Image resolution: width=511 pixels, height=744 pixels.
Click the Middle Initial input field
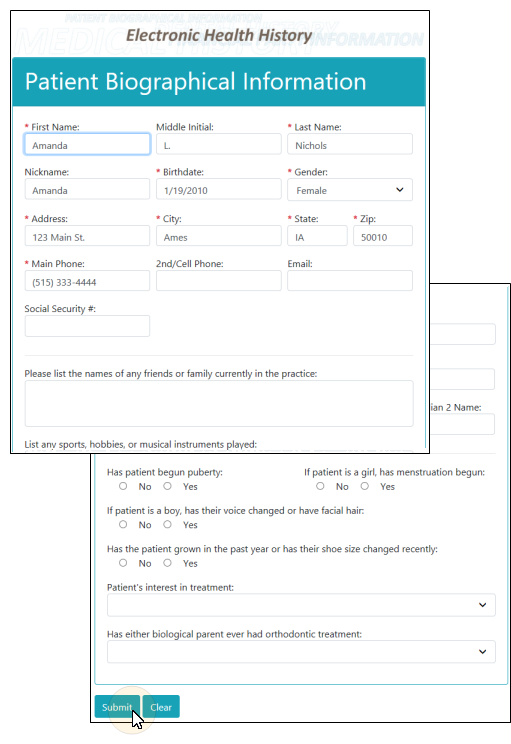[x=219, y=144]
